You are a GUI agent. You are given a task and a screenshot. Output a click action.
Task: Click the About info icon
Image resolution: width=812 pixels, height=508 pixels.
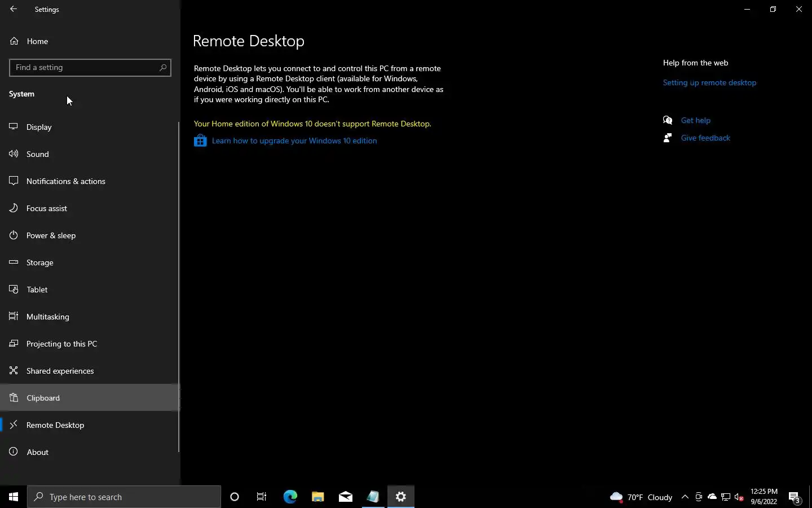(x=14, y=452)
